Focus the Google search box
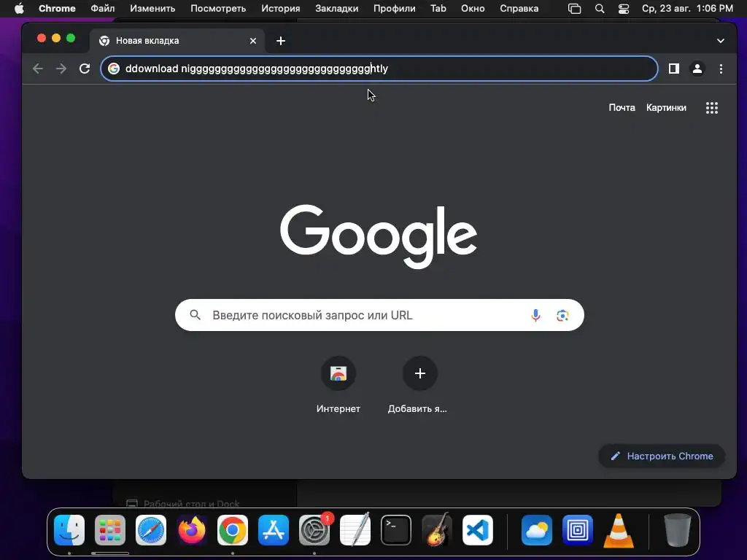This screenshot has width=747, height=560. click(379, 315)
